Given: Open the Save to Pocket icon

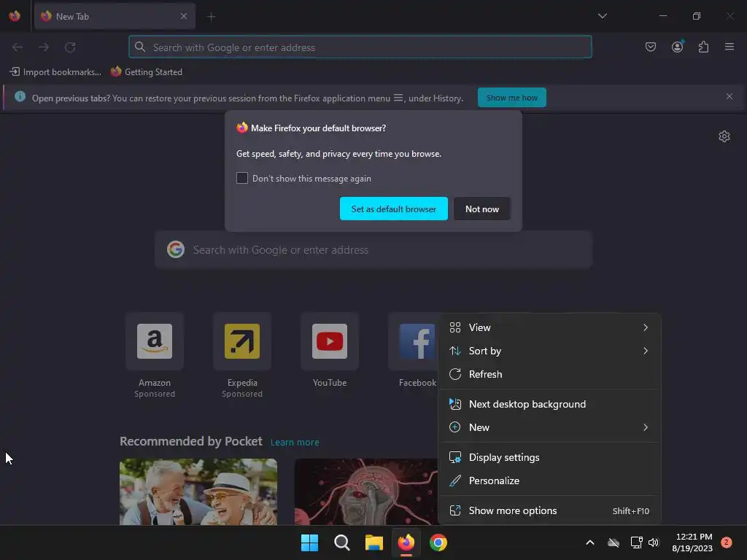Looking at the screenshot, I should pyautogui.click(x=650, y=47).
